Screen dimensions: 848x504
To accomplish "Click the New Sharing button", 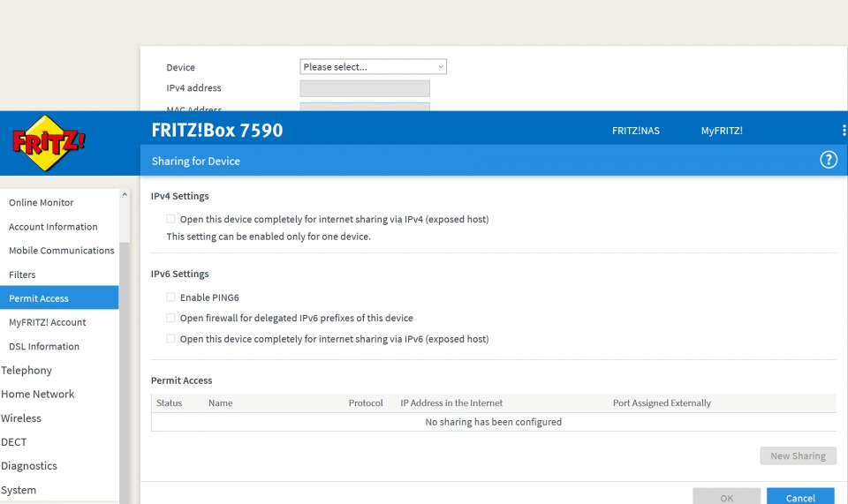I will pos(798,456).
